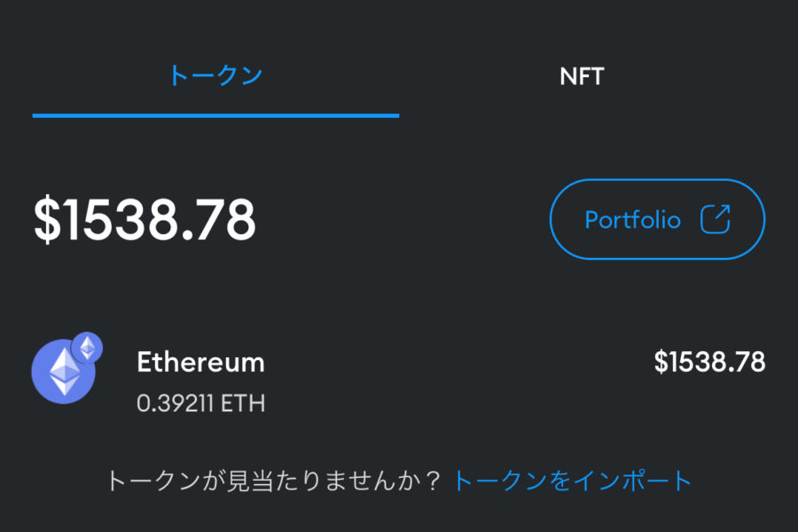Click the small Ethereum network badge

click(87, 347)
